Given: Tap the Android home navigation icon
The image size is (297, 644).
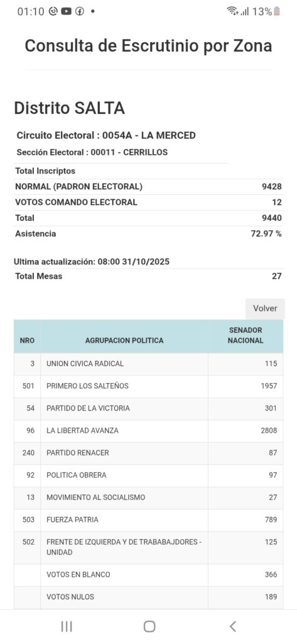Looking at the screenshot, I should [x=149, y=626].
